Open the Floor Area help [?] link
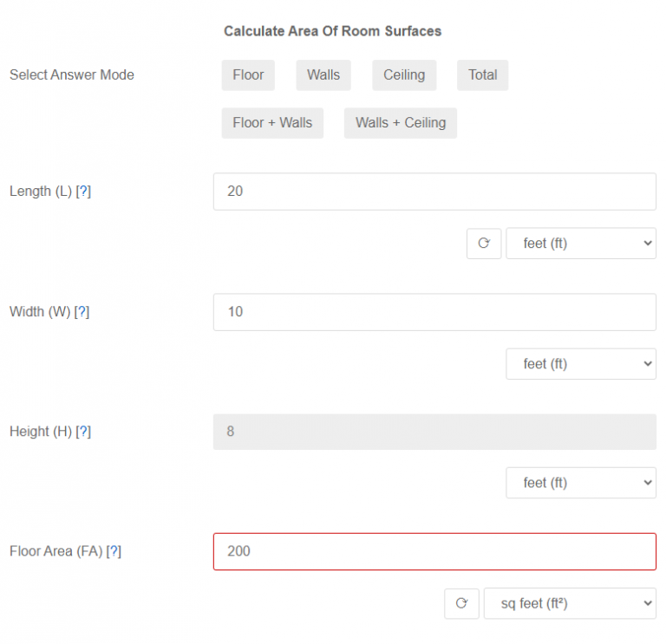The image size is (666, 644). pos(114,551)
